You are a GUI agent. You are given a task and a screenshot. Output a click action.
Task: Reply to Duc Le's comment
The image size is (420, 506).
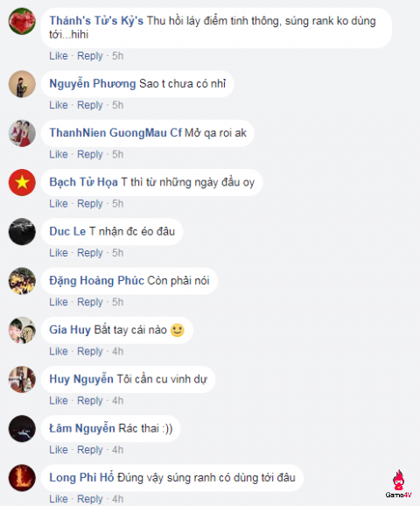[89, 253]
